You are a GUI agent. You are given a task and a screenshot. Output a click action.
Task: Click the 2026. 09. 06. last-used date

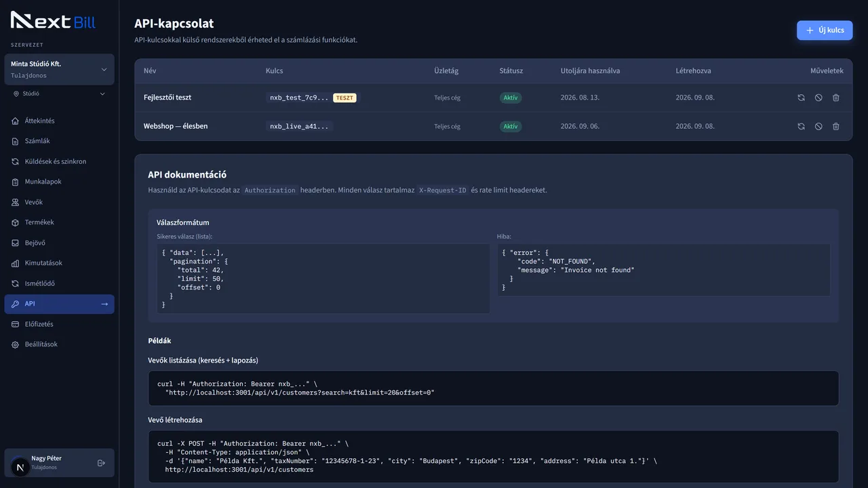580,126
